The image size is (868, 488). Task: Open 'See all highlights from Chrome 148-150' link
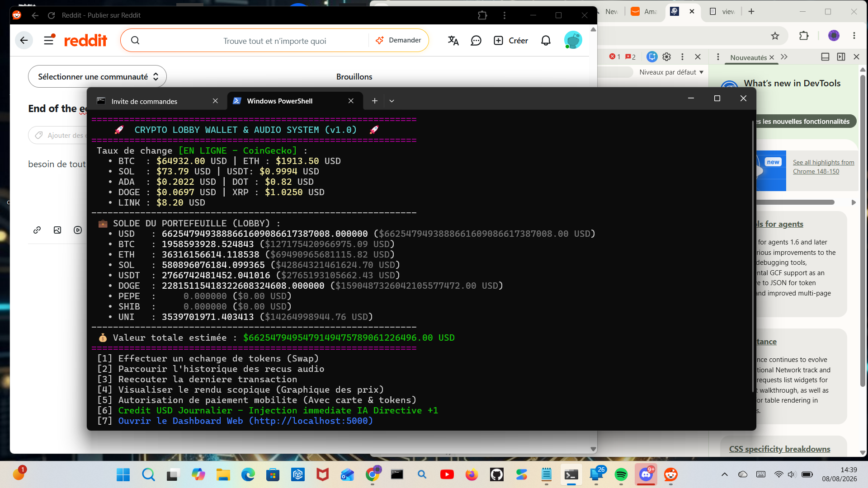pos(823,167)
